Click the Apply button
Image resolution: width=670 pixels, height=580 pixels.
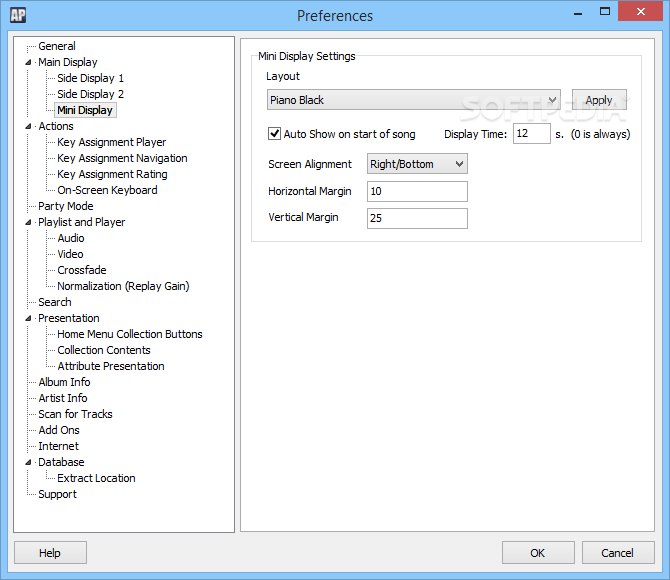[x=599, y=100]
